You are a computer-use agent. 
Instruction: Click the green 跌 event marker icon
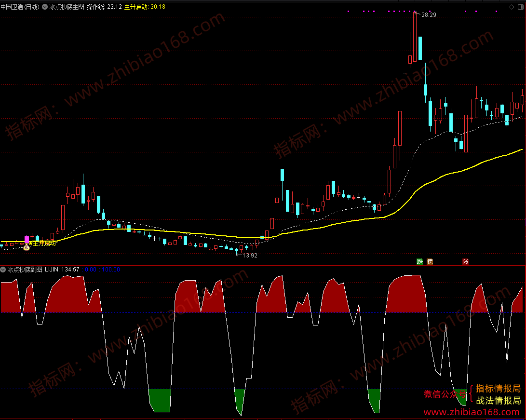[x=419, y=262]
